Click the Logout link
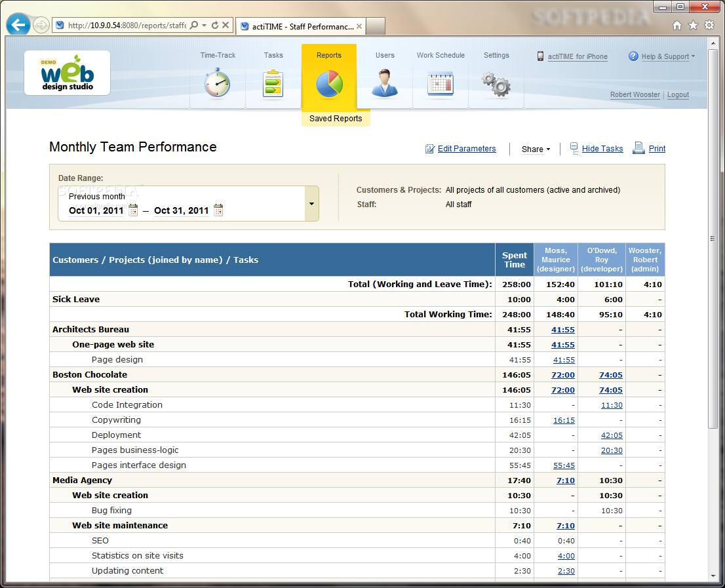This screenshot has width=725, height=588. pos(678,95)
